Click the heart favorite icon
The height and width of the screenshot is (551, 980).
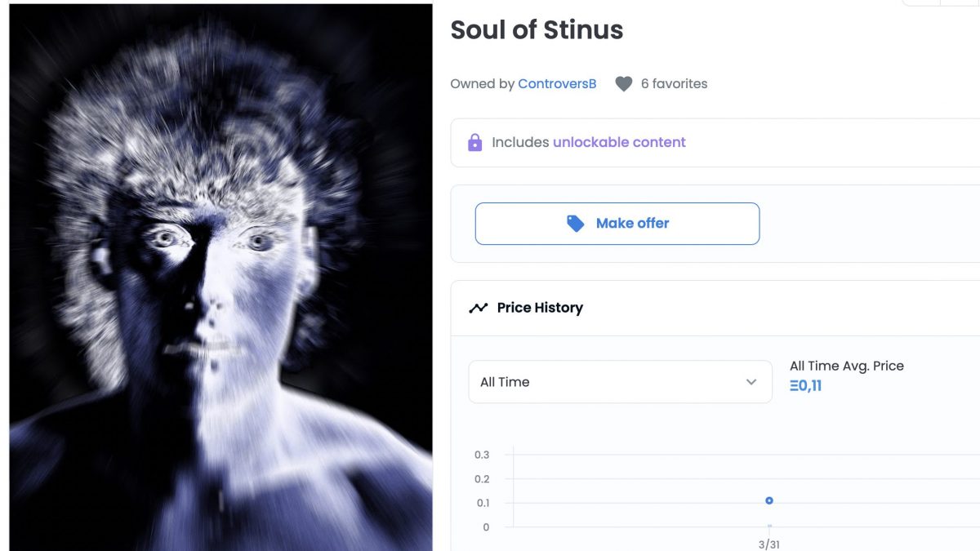pos(624,84)
